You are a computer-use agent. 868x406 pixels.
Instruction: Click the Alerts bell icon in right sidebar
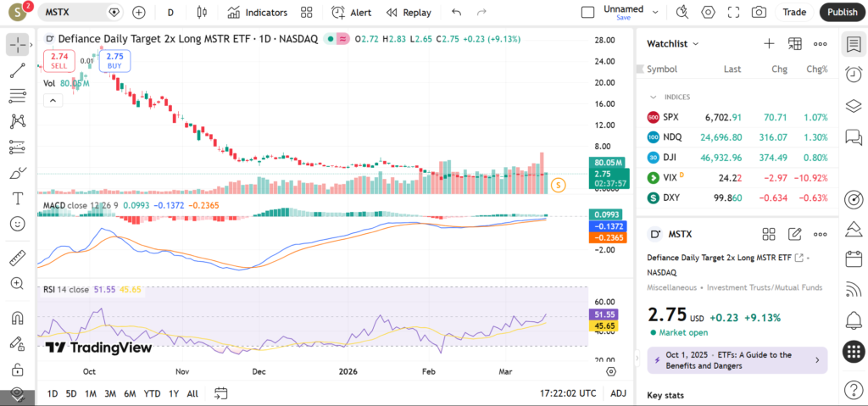854,320
